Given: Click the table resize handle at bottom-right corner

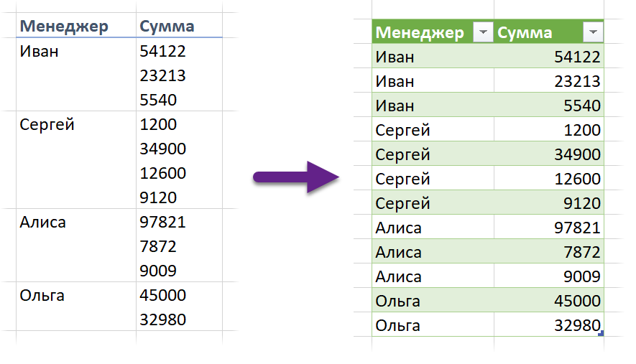Looking at the screenshot, I should (600, 332).
